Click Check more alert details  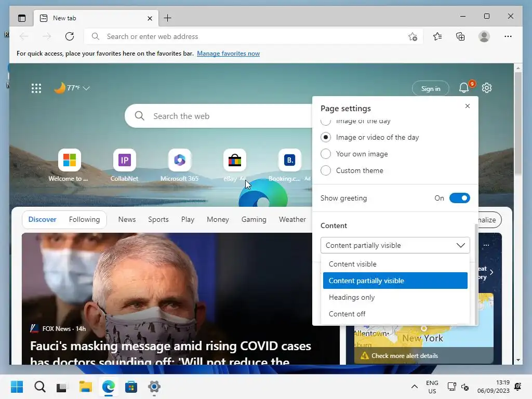point(404,355)
